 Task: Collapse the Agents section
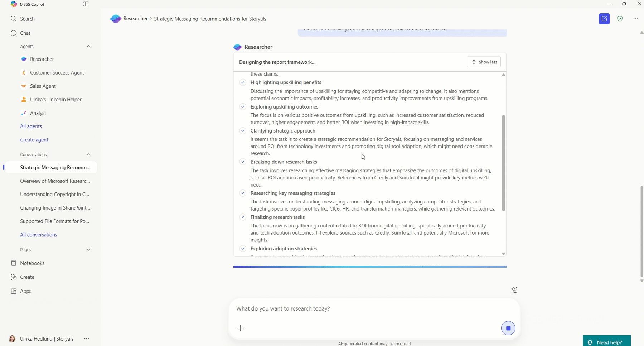point(88,47)
